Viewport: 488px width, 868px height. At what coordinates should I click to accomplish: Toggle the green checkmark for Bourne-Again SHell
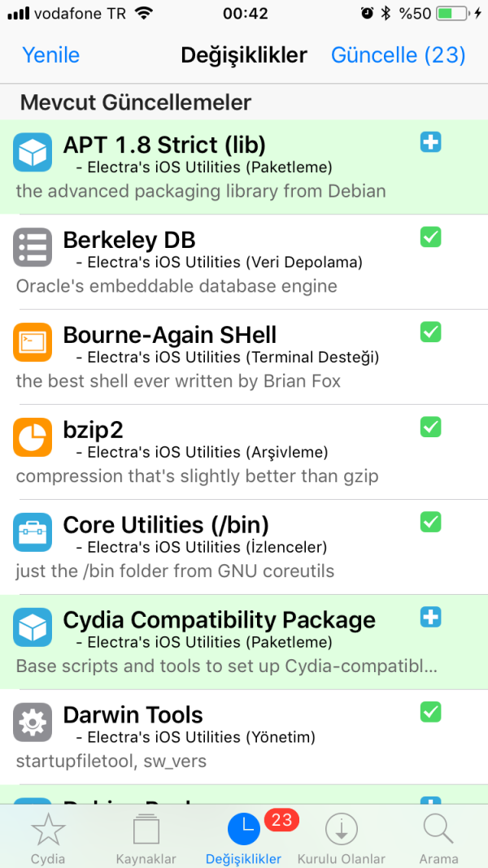430,332
